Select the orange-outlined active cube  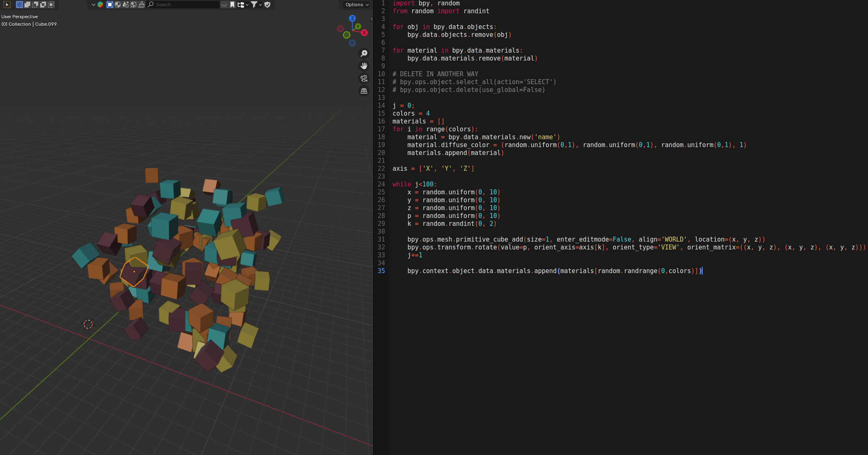[134, 272]
